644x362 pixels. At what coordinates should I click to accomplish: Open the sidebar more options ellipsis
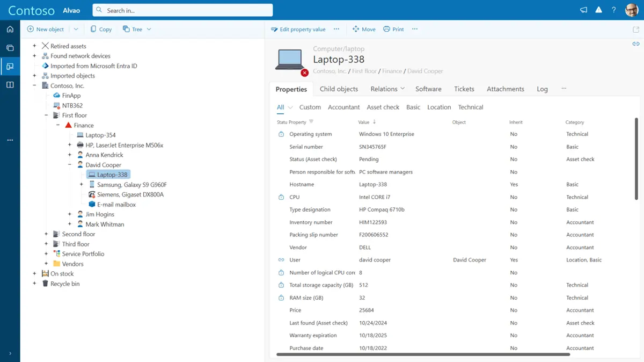pyautogui.click(x=10, y=140)
